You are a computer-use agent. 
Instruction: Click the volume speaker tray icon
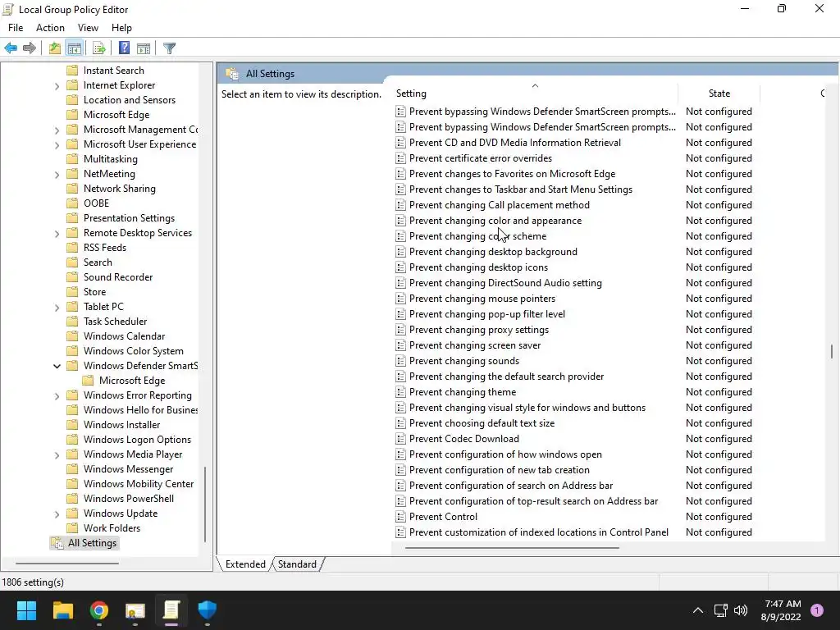[741, 610]
